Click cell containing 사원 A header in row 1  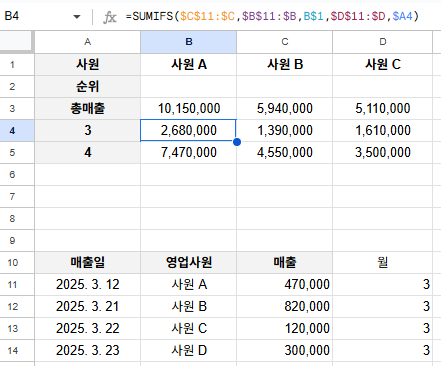click(189, 64)
